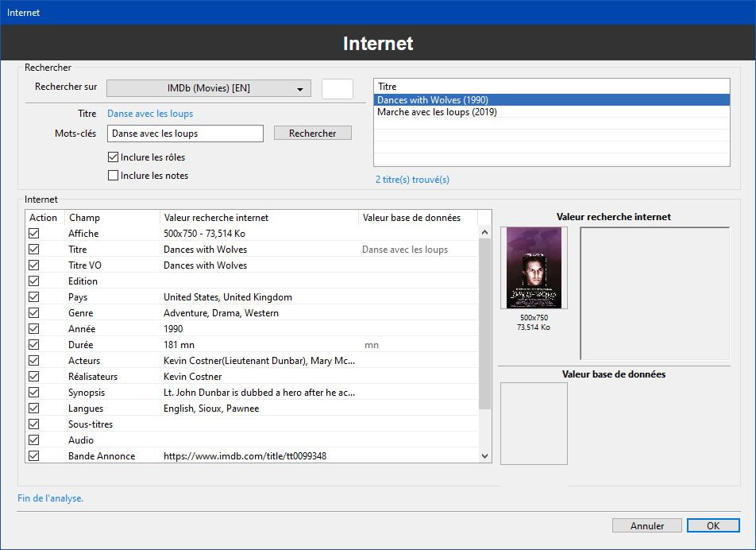
Task: Uncheck the Affiche row action checkbox
Action: 34,234
